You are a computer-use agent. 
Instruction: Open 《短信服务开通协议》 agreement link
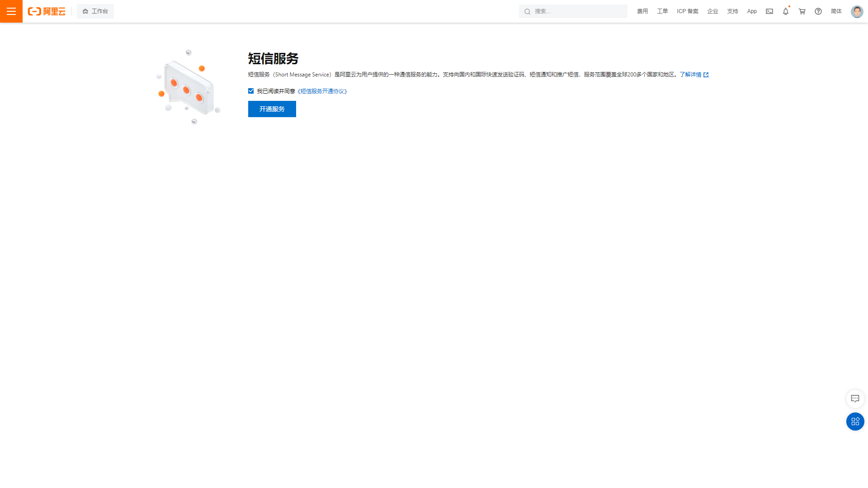(323, 91)
